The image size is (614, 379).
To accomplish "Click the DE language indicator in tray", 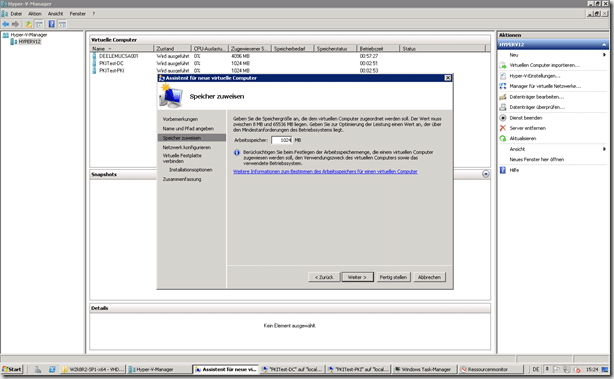I will click(536, 369).
